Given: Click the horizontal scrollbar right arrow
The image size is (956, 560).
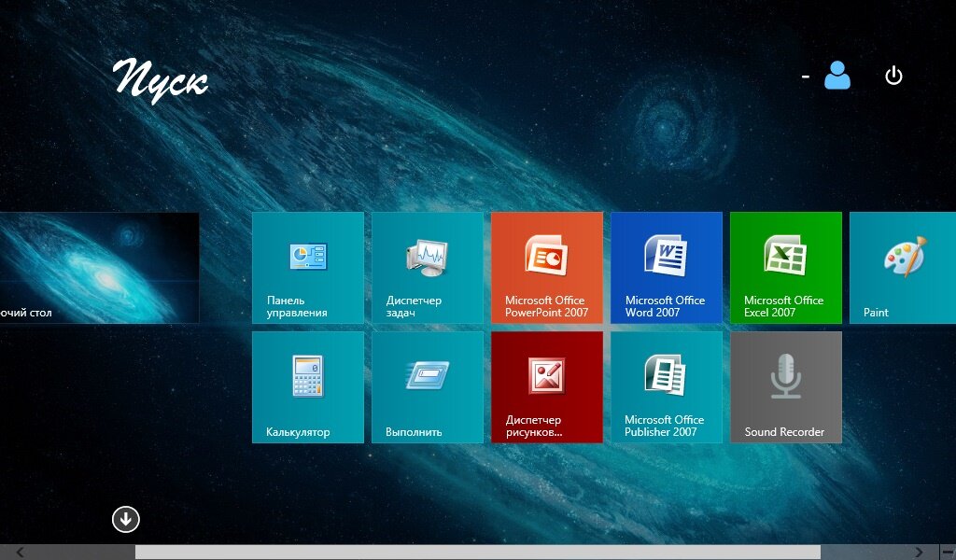Looking at the screenshot, I should pos(919,553).
